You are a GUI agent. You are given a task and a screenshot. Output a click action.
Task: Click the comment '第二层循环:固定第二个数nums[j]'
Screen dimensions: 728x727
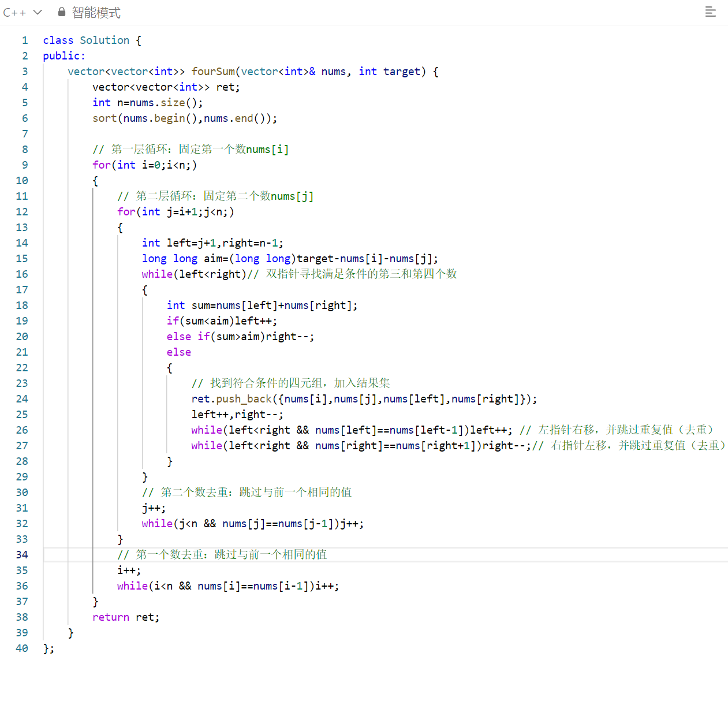point(215,196)
